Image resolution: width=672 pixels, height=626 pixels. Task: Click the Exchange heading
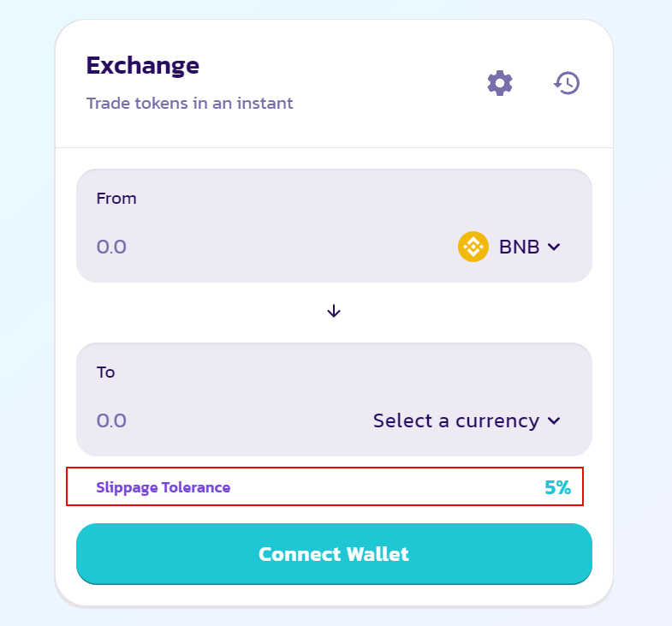[x=142, y=65]
